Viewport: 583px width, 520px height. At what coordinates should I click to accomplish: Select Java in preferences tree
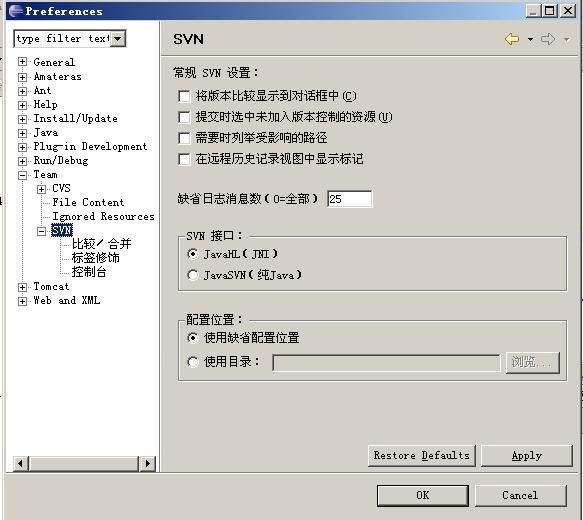click(46, 133)
